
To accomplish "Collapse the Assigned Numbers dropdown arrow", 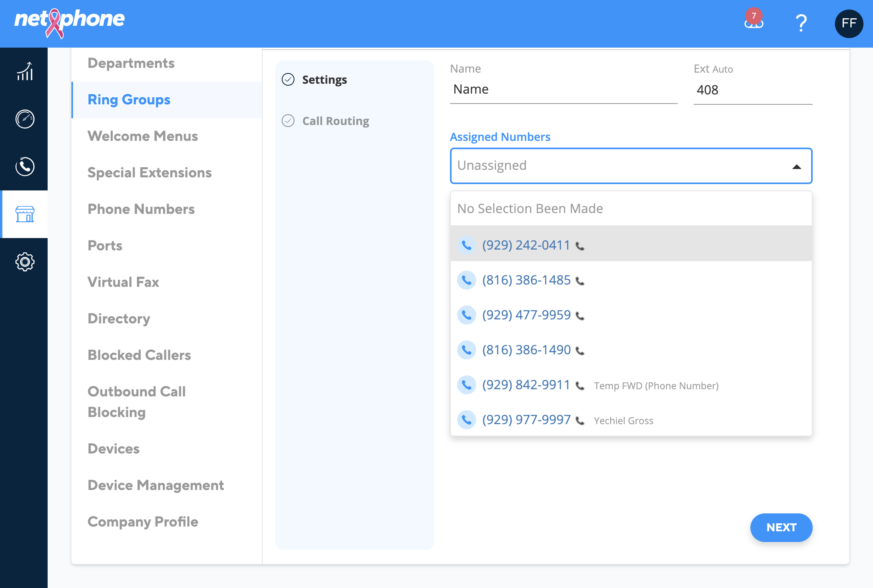I will (796, 167).
